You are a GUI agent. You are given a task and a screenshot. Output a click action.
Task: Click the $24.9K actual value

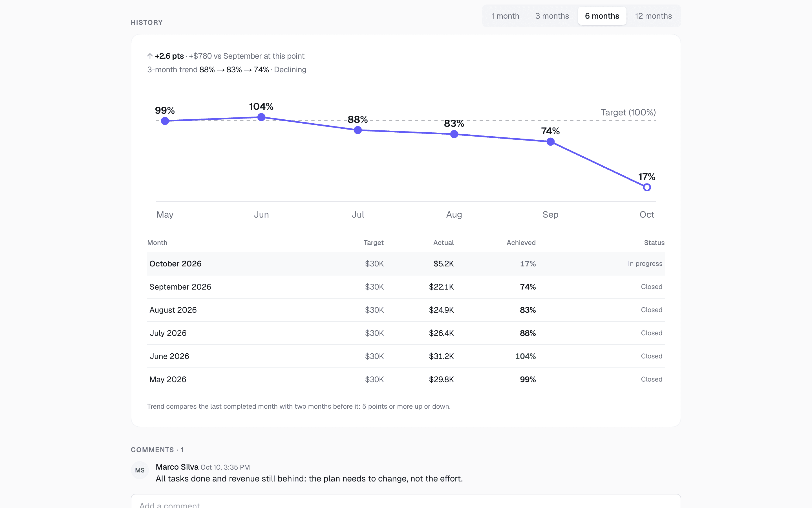[x=441, y=310]
